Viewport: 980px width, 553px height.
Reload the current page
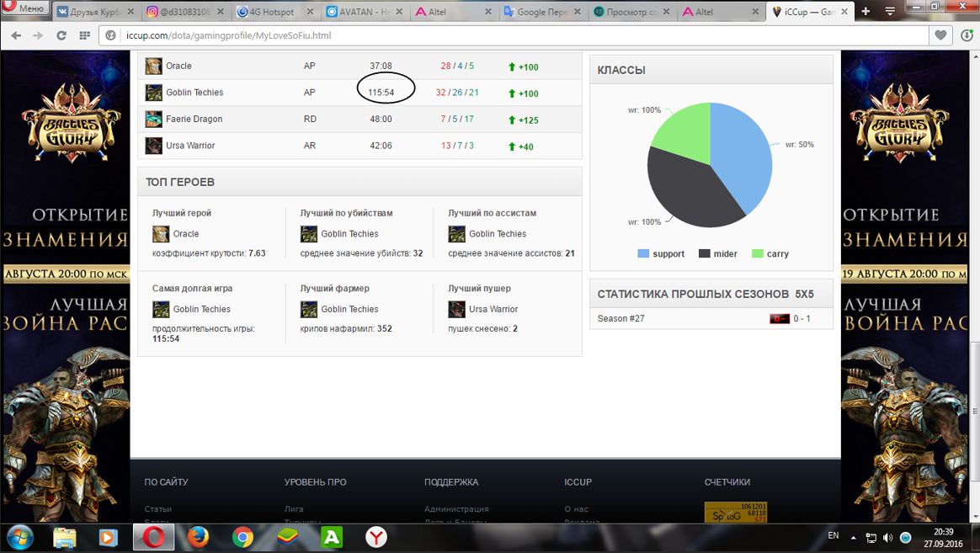click(x=61, y=35)
